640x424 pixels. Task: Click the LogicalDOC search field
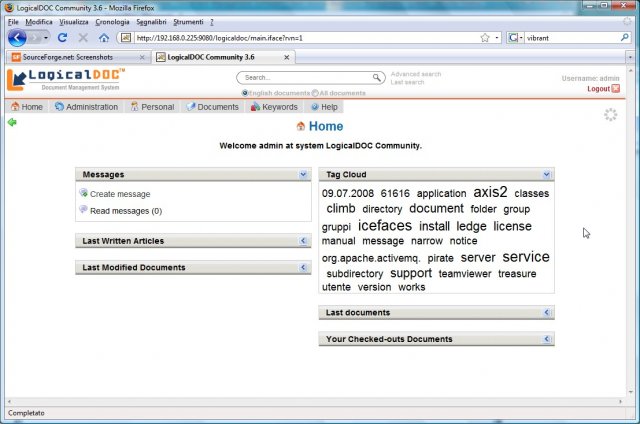tap(307, 78)
